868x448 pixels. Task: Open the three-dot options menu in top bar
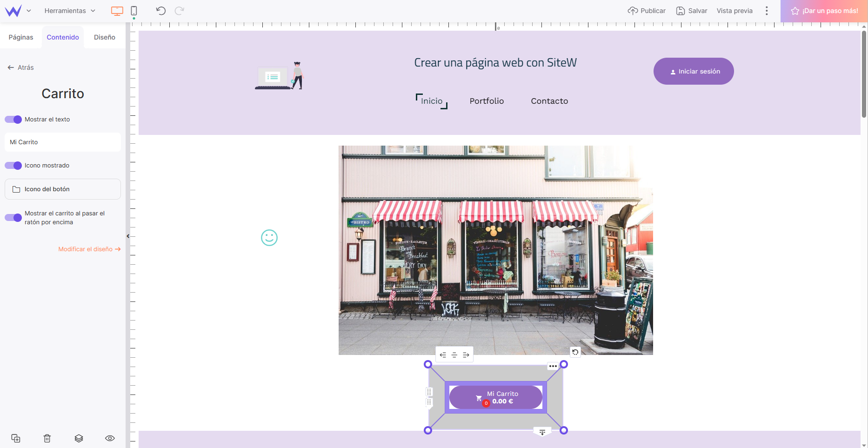tap(767, 11)
